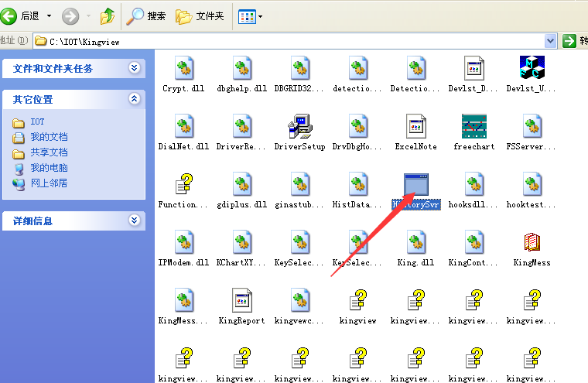
Task: Select the King.dll file
Action: coord(416,242)
